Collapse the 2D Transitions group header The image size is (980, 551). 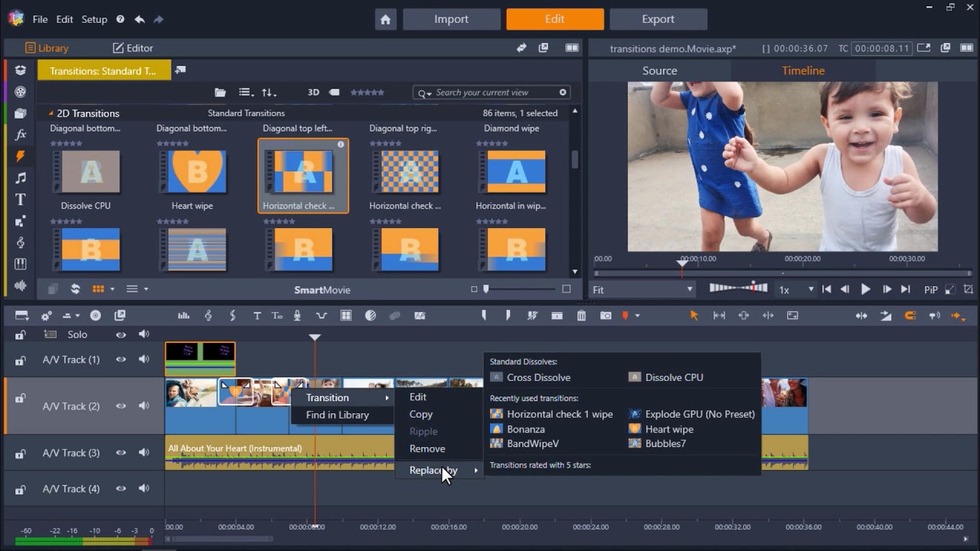click(83, 113)
